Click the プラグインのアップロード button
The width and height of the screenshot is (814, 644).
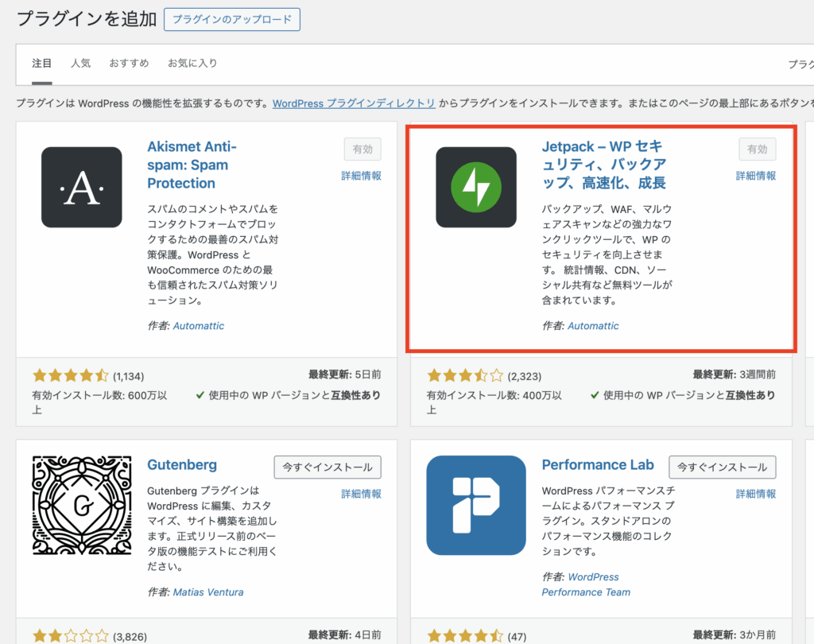click(232, 19)
